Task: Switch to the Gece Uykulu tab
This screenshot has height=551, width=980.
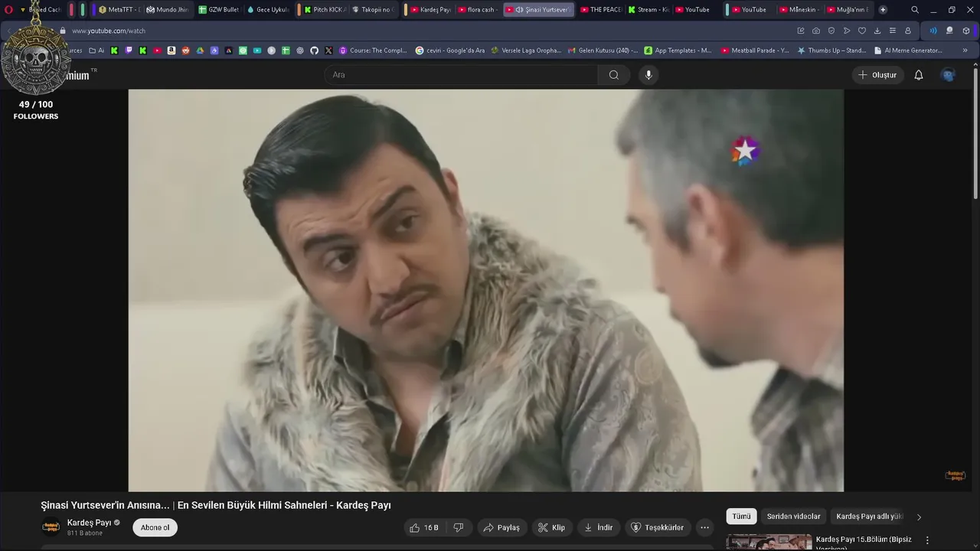Action: [x=268, y=10]
